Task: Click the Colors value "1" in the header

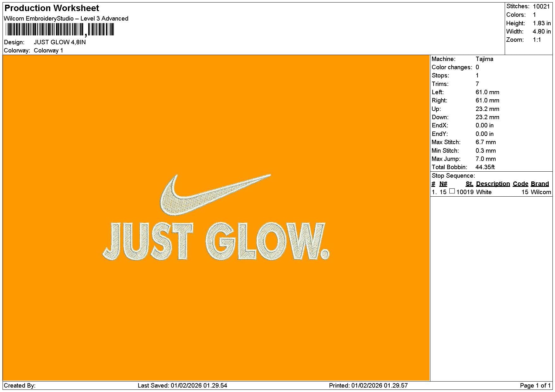Action: point(534,15)
